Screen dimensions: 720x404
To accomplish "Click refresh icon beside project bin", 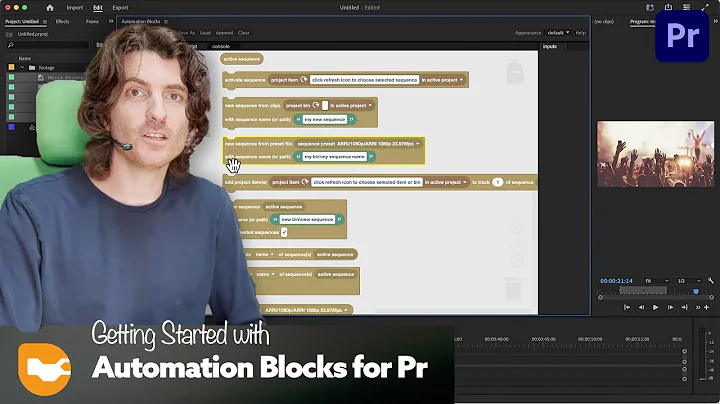I will (316, 105).
